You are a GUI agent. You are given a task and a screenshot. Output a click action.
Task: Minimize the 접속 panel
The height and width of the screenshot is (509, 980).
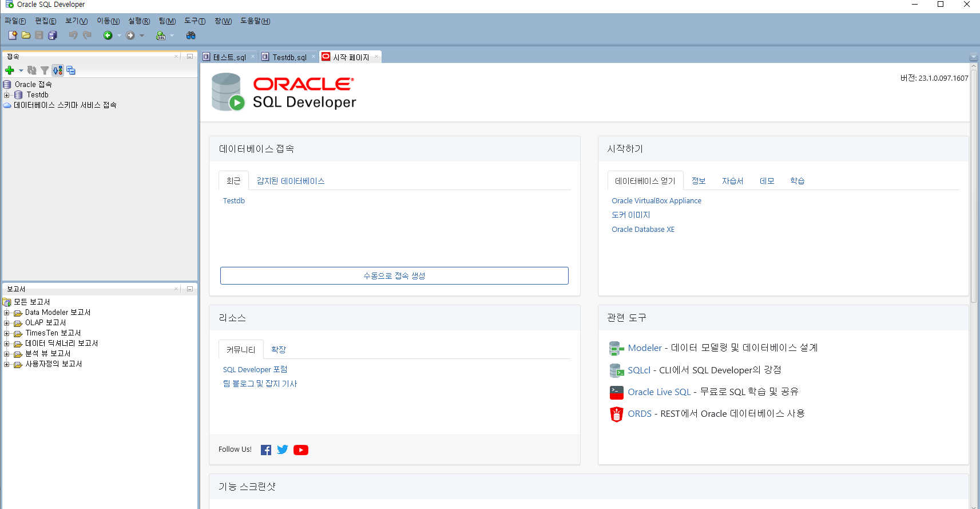point(190,57)
